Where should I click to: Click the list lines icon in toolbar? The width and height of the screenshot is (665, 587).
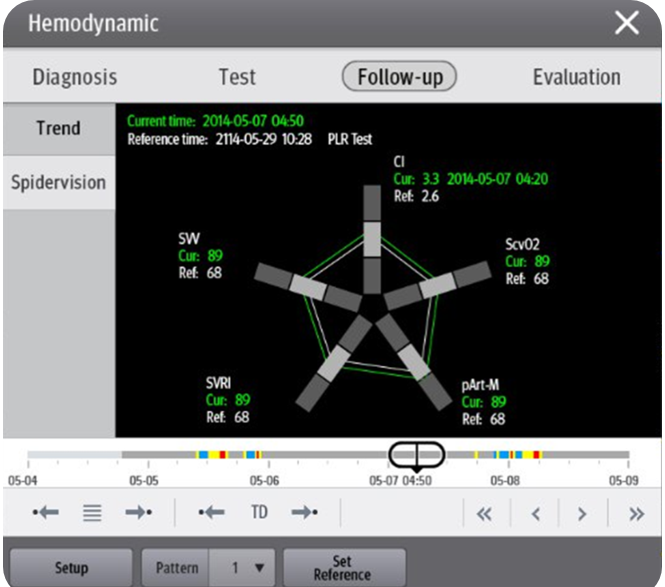point(92,513)
